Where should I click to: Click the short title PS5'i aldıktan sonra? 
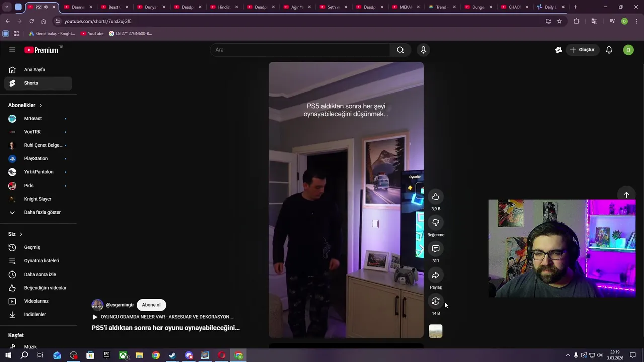point(166,328)
